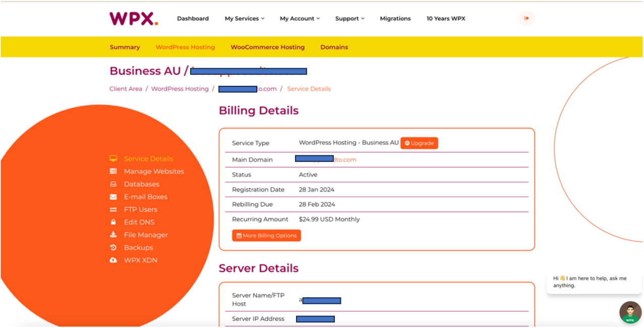
Task: Click the E-mail Boxes envelope icon
Action: point(113,197)
